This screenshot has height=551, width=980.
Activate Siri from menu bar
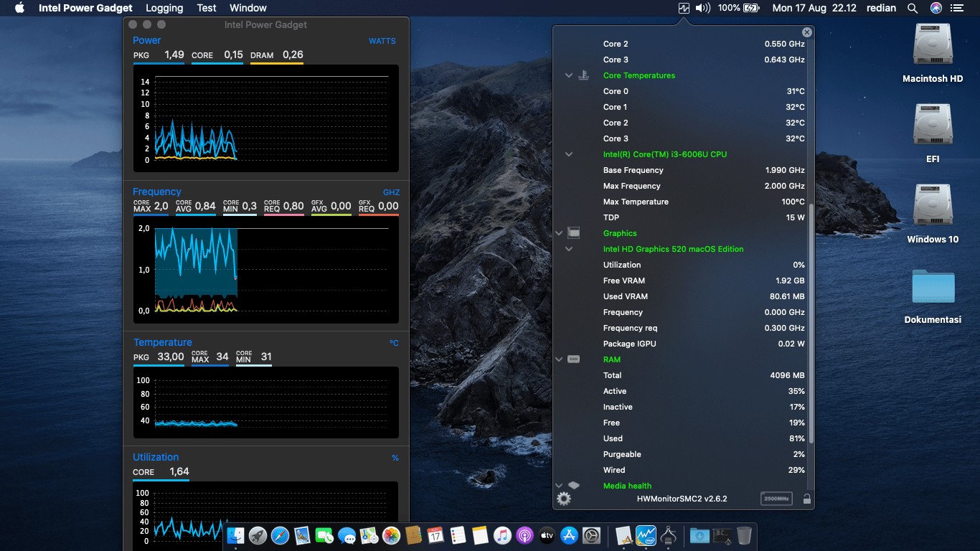click(936, 8)
